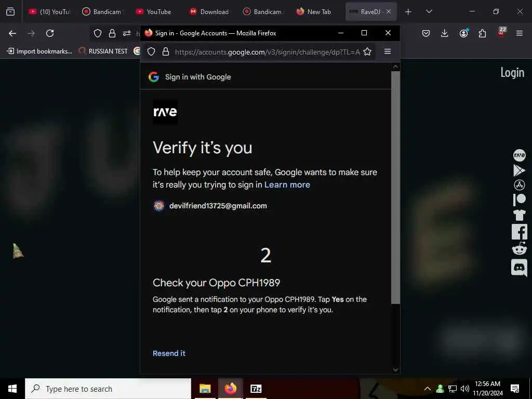Click the volume speaker tray icon
This screenshot has width=532, height=399.
point(465,389)
